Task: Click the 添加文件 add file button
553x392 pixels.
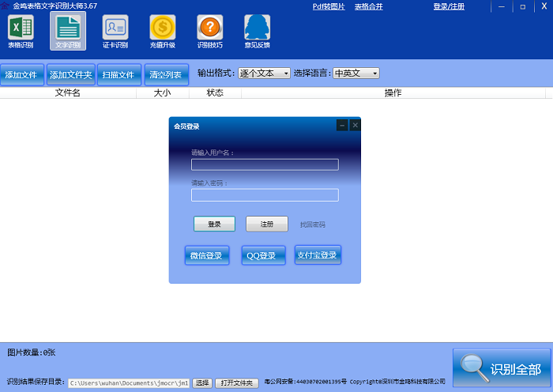Action: tap(22, 74)
